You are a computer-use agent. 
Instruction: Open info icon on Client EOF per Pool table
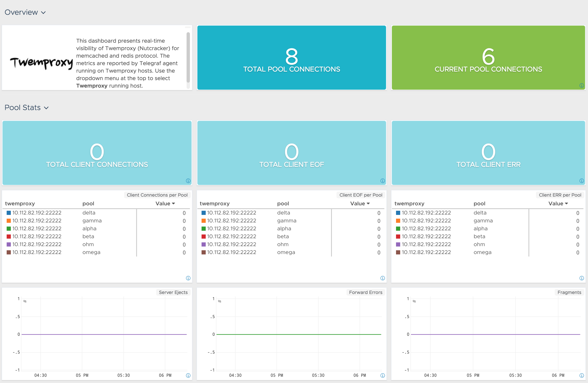[x=382, y=278]
